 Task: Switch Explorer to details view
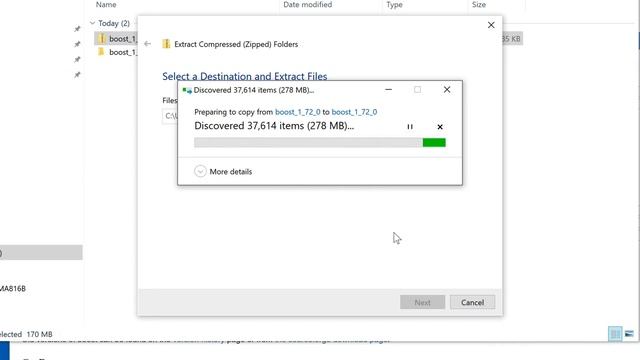pyautogui.click(x=615, y=334)
